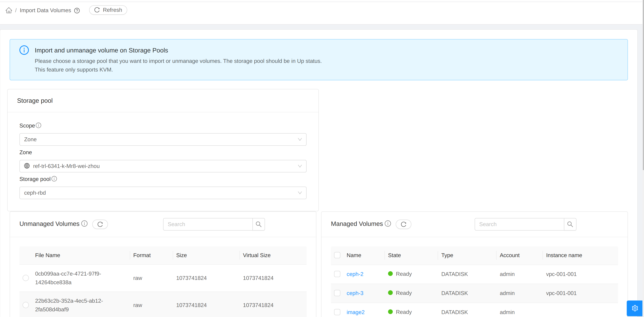This screenshot has height=317, width=644.
Task: Click Unmanaged Volumes search magnifier icon
Action: point(259,224)
